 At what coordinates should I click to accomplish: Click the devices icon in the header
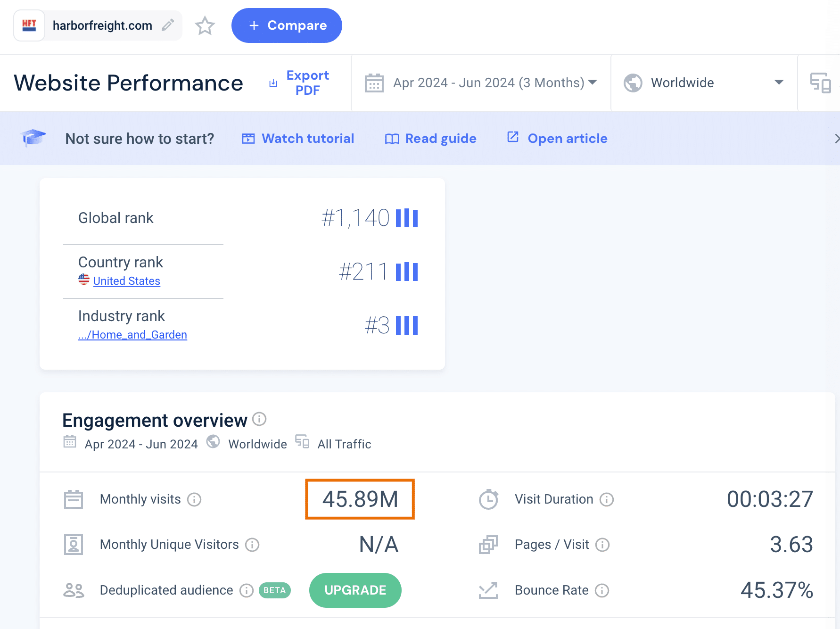pyautogui.click(x=820, y=83)
